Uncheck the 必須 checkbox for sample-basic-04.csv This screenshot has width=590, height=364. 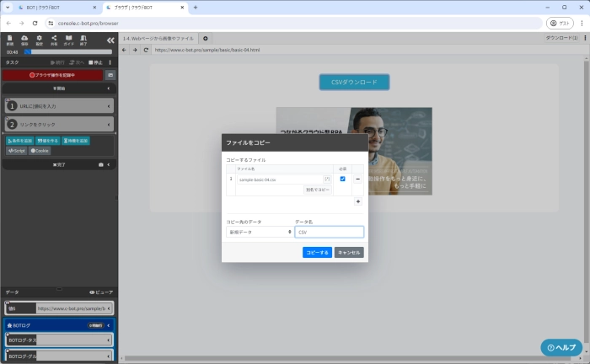point(341,179)
